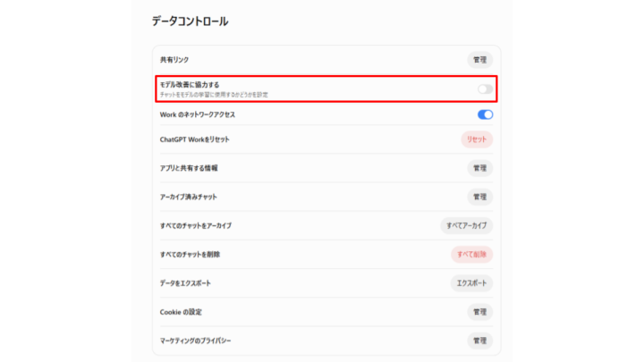Click the データをエクスポート label
Screen dimensions: 644x362
coord(185,283)
